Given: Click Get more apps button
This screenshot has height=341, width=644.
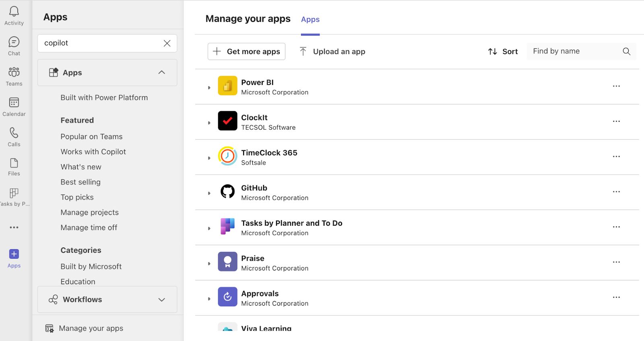Looking at the screenshot, I should click(246, 52).
